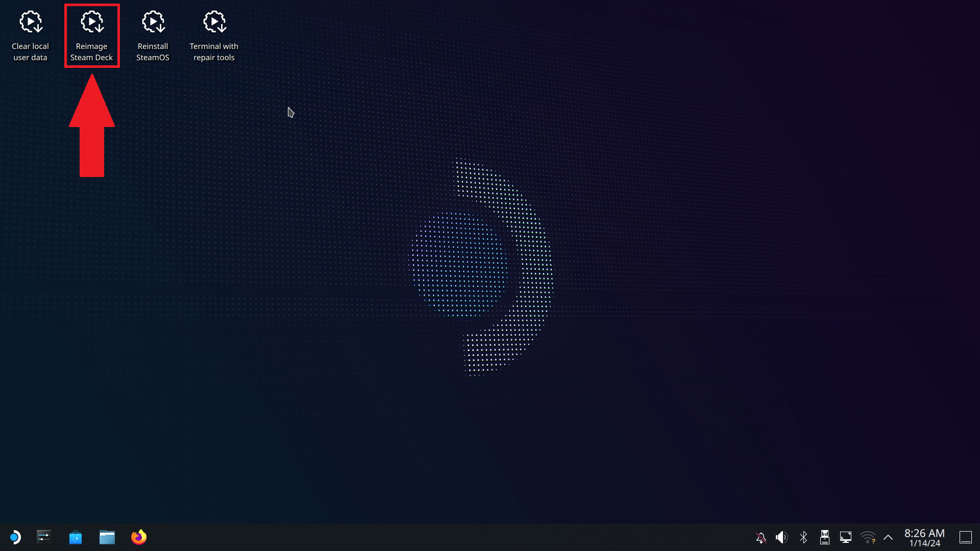Open the Wi-Fi networks tray icon

[867, 537]
